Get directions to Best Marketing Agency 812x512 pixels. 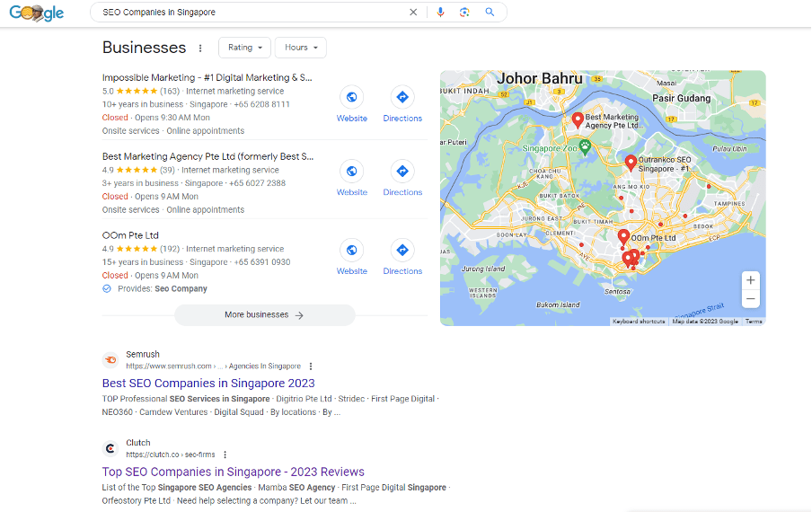(x=402, y=172)
